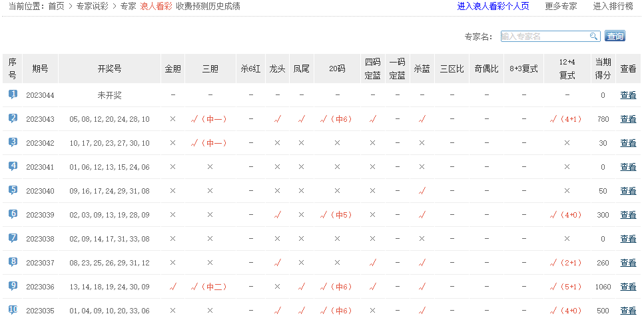The width and height of the screenshot is (644, 318).
Task: Click the rank 10 badge icon
Action: pyautogui.click(x=13, y=310)
